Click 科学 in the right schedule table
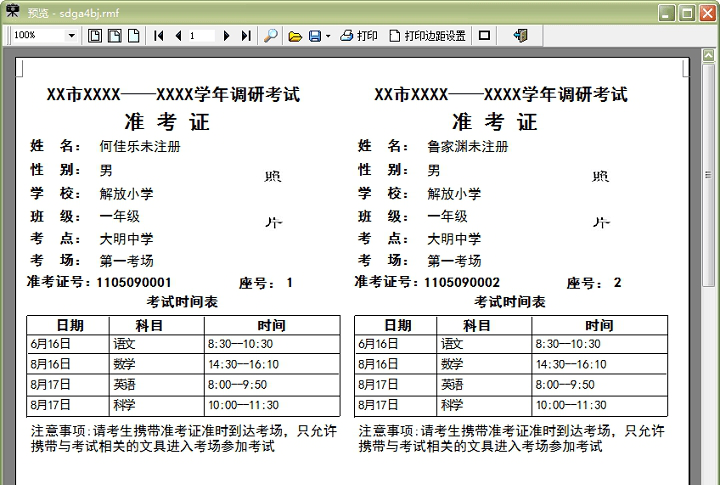Image resolution: width=720 pixels, height=504 pixels. click(452, 405)
